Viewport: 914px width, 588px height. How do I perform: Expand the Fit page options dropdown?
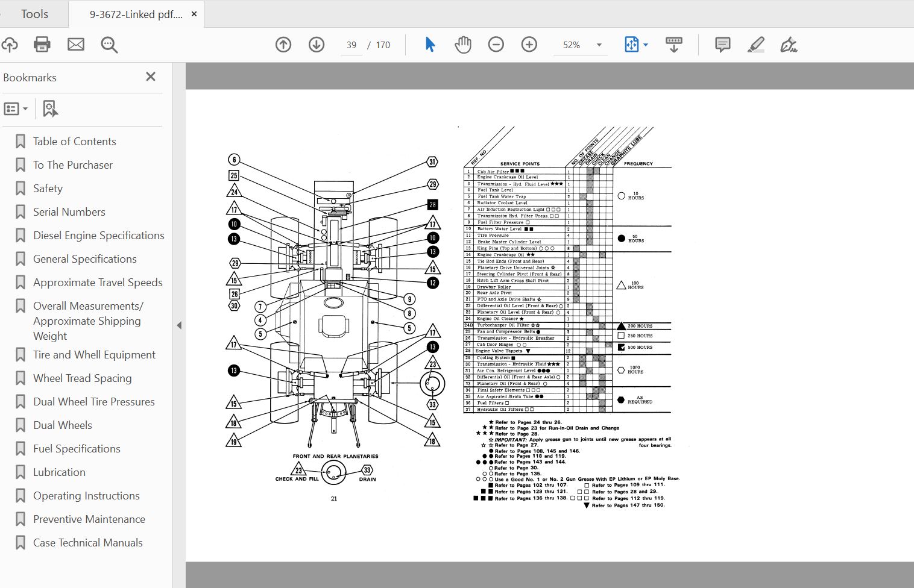click(646, 45)
